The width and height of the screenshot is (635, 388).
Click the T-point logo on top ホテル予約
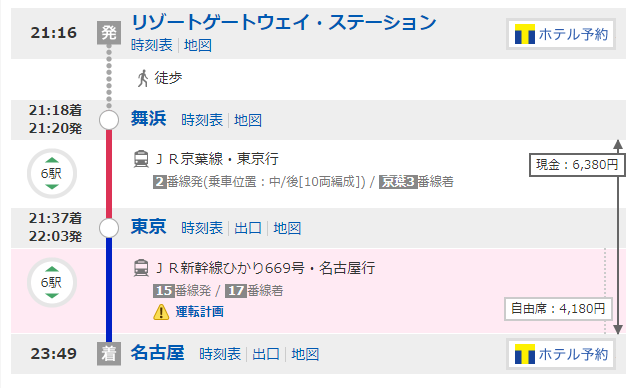[525, 34]
